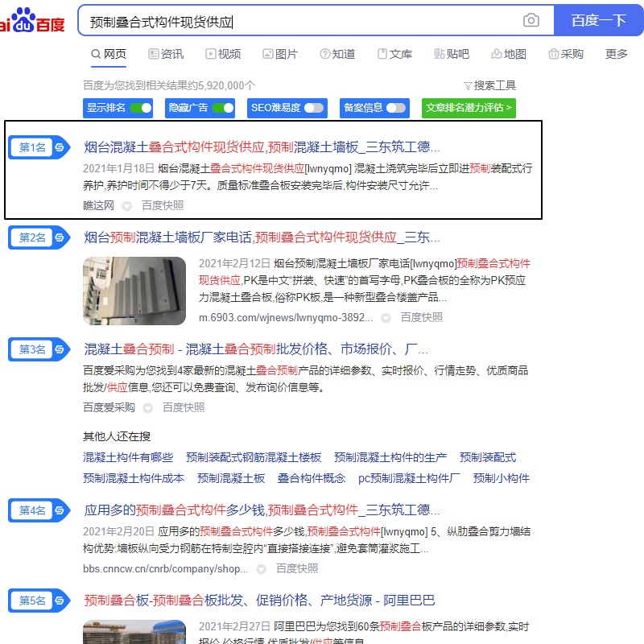Enable the SEO难易度 switch

[314, 108]
